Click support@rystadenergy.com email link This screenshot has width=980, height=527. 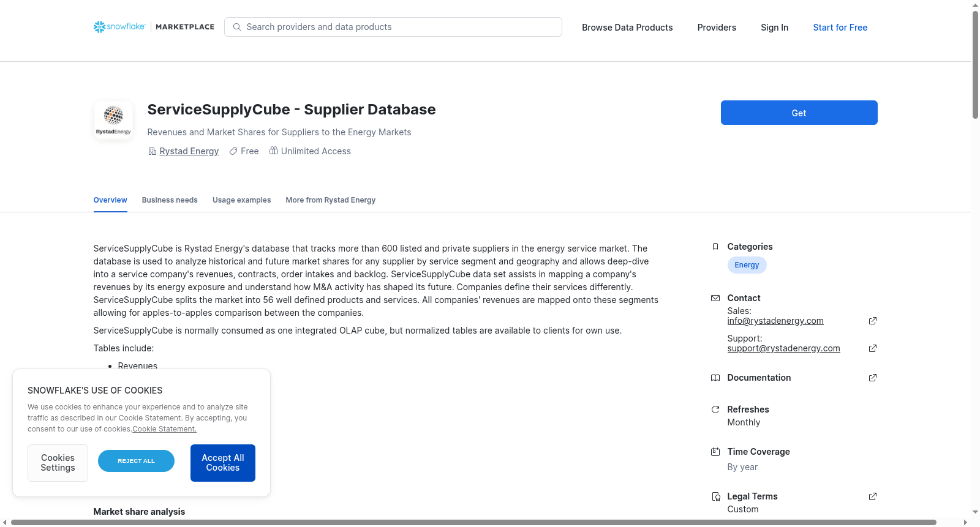tap(783, 348)
